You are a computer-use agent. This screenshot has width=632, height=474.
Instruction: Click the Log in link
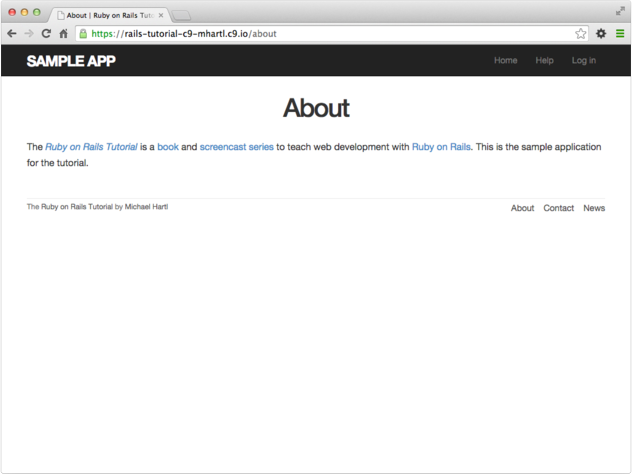(583, 61)
